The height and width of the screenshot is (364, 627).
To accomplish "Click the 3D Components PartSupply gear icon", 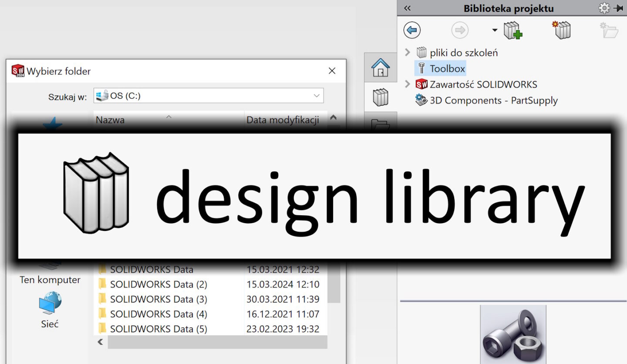I will click(421, 100).
